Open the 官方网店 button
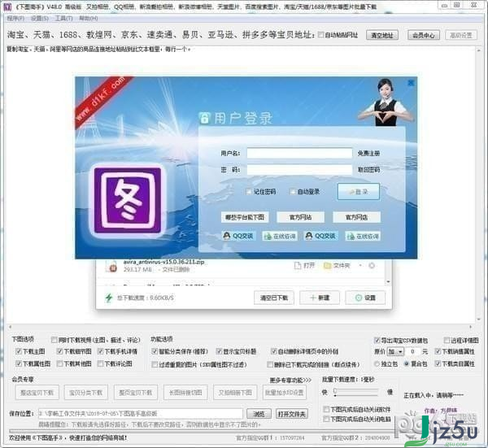The width and height of the screenshot is (488, 448). click(x=356, y=217)
